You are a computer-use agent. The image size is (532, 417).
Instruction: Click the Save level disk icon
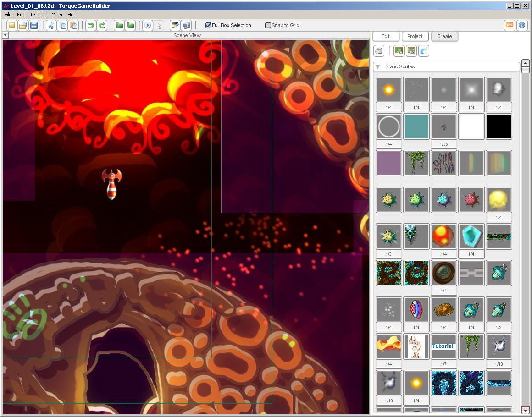point(34,25)
